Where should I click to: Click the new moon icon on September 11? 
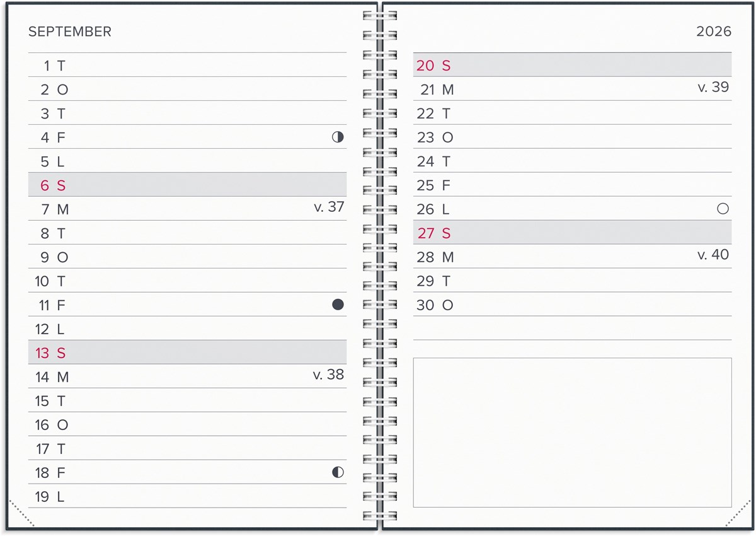[338, 305]
